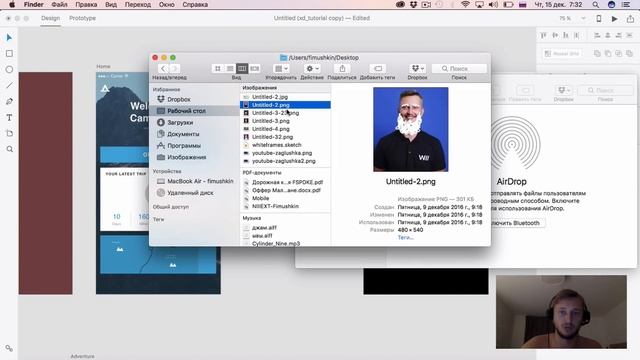Image resolution: width=640 pixels, height=360 pixels.
Task: Select whiteframes.sketch file
Action: point(285,145)
